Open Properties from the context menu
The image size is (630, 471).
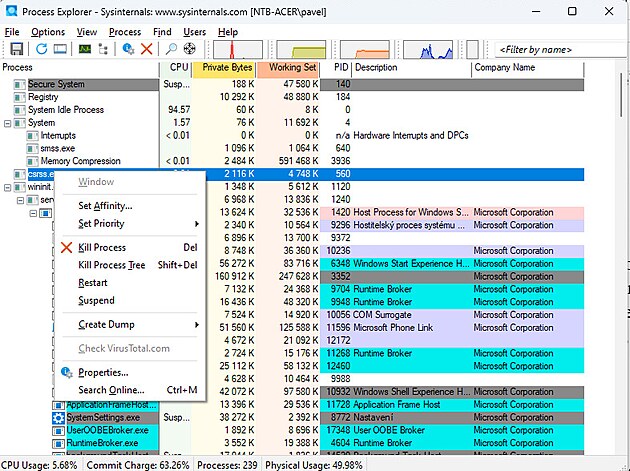[104, 373]
